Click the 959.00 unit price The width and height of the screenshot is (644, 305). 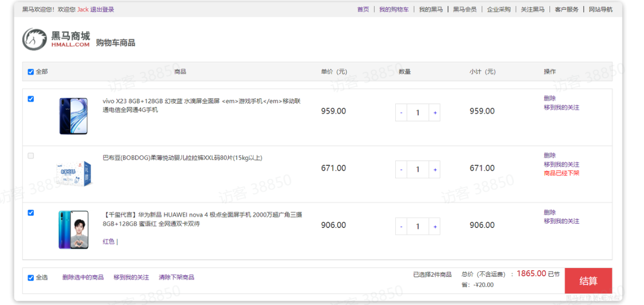coord(334,111)
